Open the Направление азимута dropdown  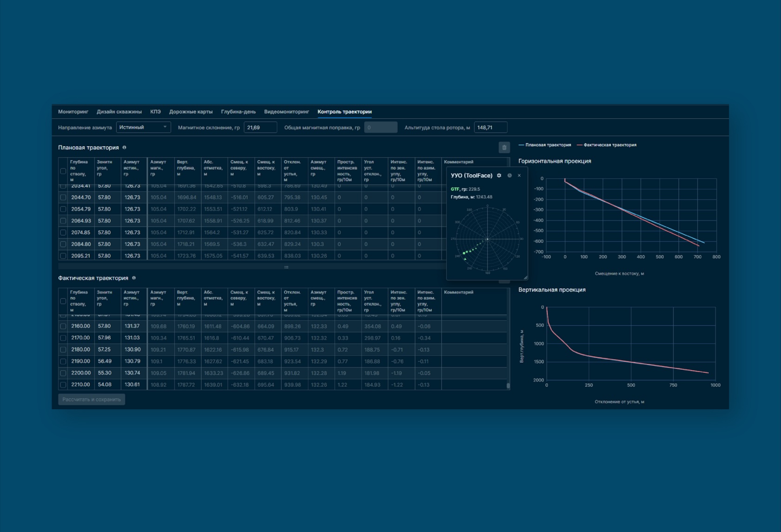(143, 127)
